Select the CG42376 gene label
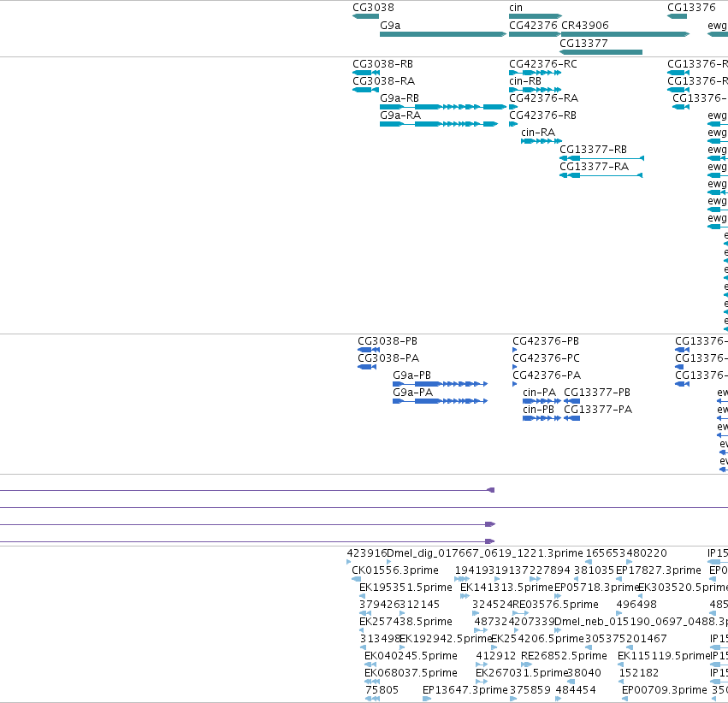Viewport: 728px width, 703px height. pyautogui.click(x=533, y=26)
